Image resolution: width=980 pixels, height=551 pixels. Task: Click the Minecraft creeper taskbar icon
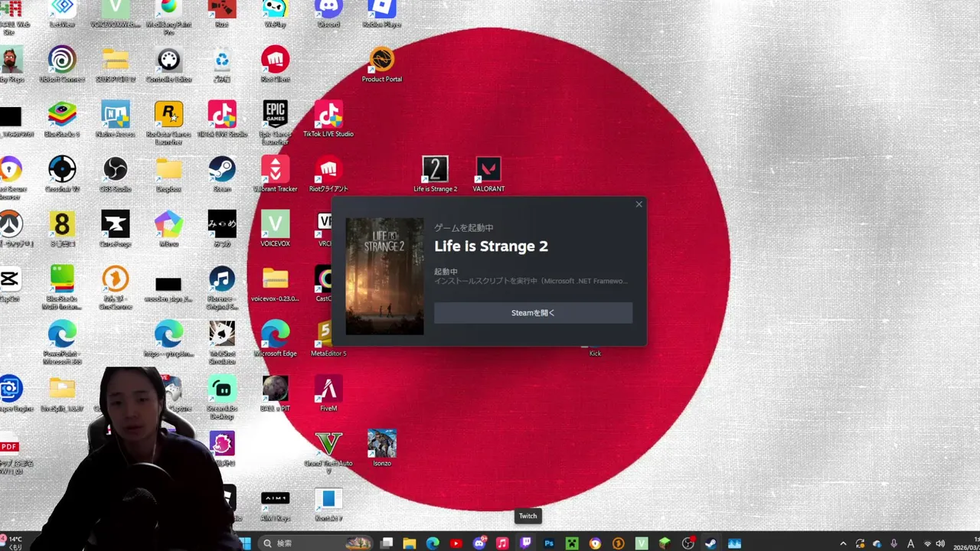click(572, 543)
